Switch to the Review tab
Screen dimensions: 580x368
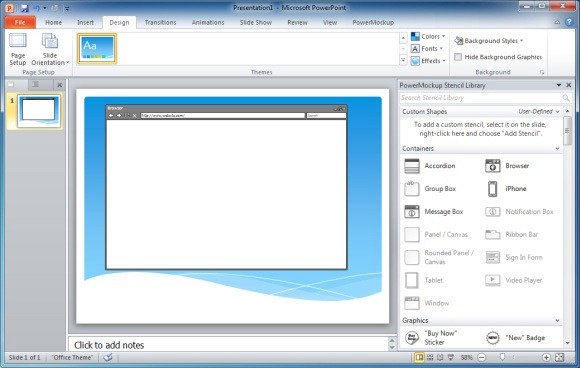(297, 22)
